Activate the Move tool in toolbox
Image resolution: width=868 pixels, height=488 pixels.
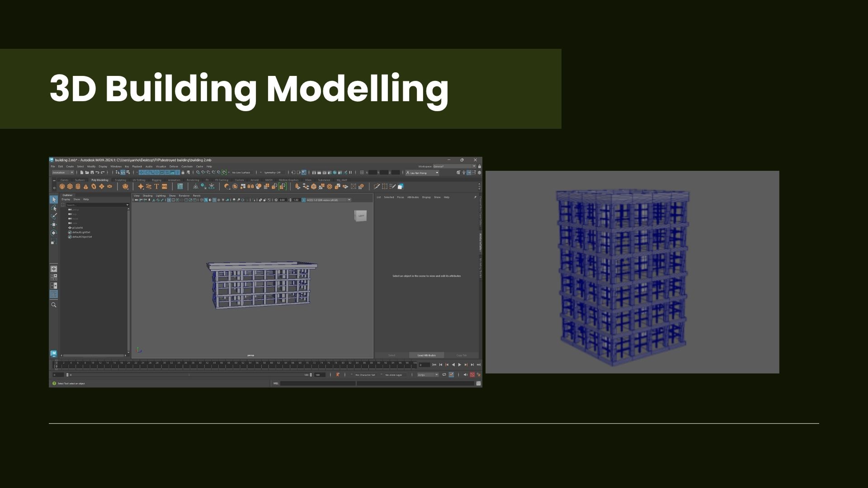pos(54,225)
